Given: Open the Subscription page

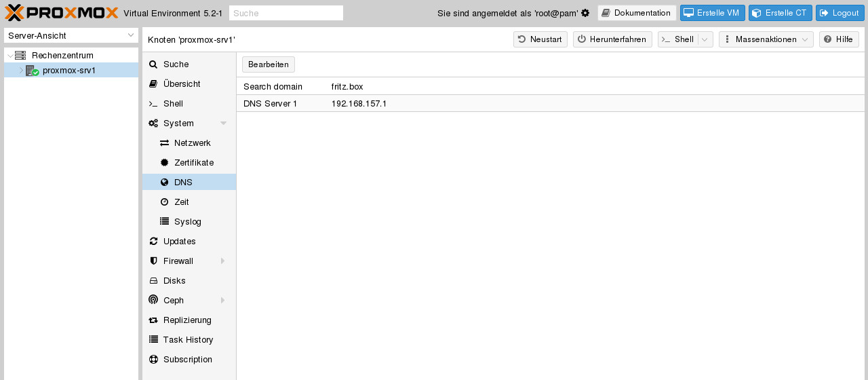Looking at the screenshot, I should point(187,360).
